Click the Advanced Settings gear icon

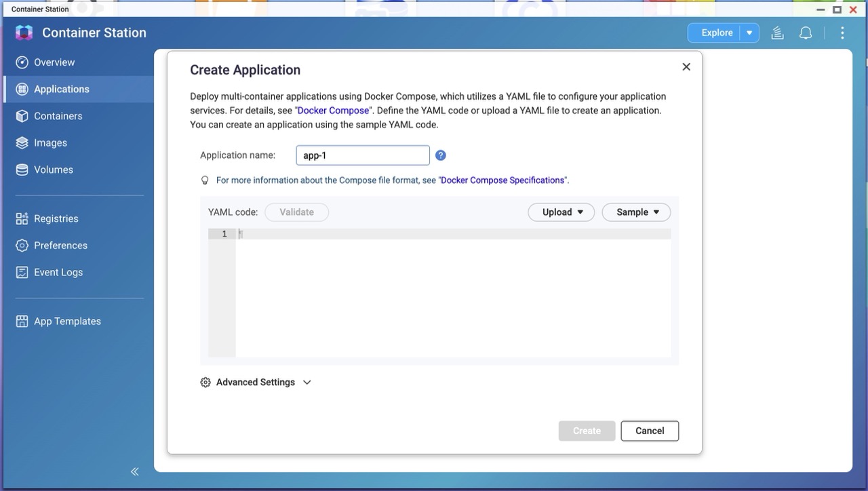[205, 382]
